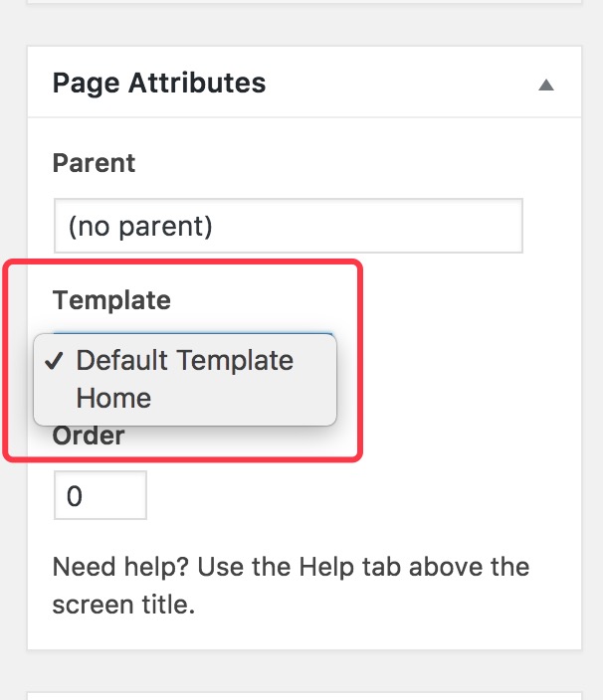Collapse the Page Attributes panel arrow
The image size is (603, 700).
(x=545, y=86)
